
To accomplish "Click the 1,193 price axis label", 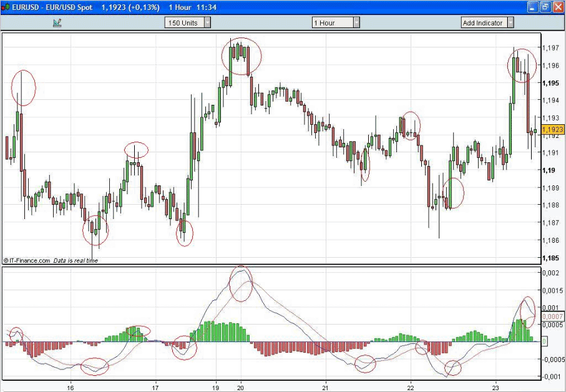I will tap(550, 118).
